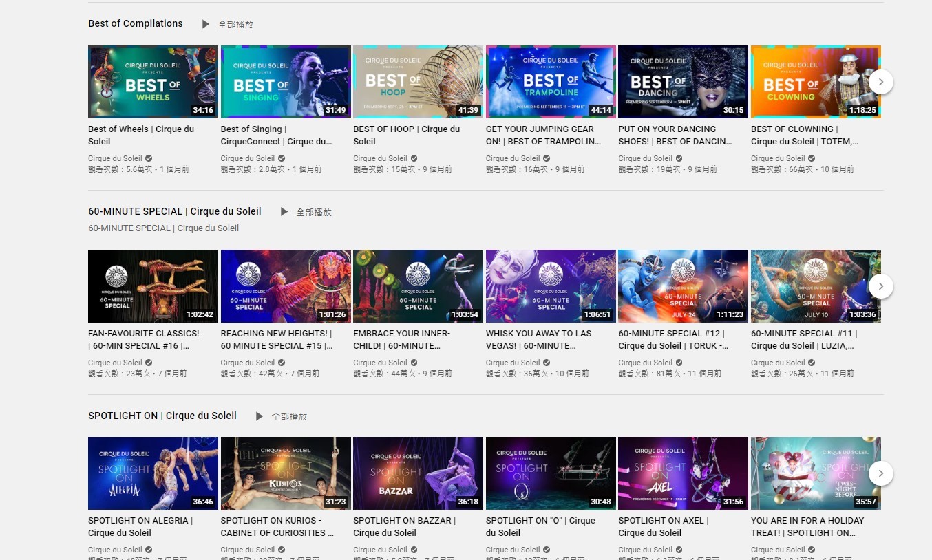Screen dimensions: 932x560
Task: Click the 'GET YOUR JUMPING GEAR ON!' title
Action: [544, 135]
